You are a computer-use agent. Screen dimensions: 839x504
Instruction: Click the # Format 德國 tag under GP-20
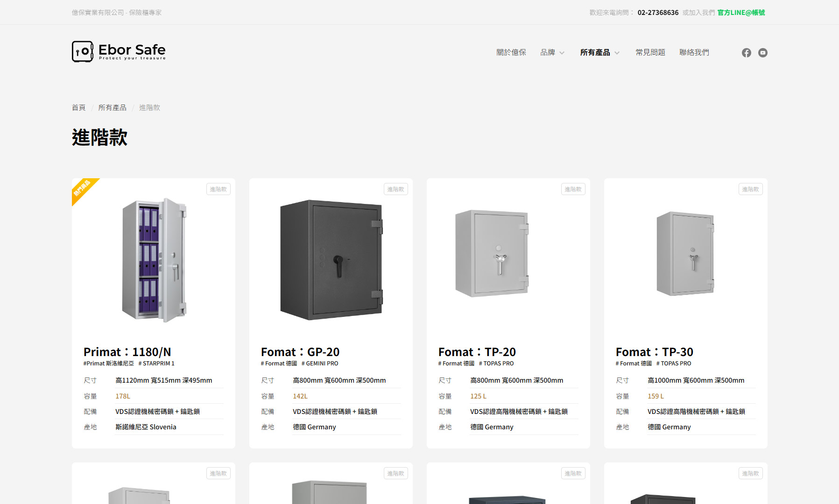tap(279, 364)
